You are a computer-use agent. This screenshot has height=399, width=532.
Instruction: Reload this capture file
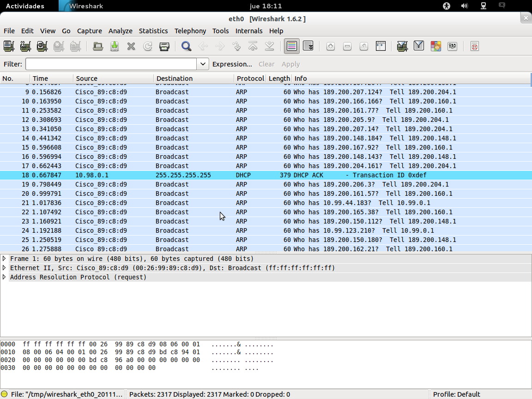(x=147, y=46)
